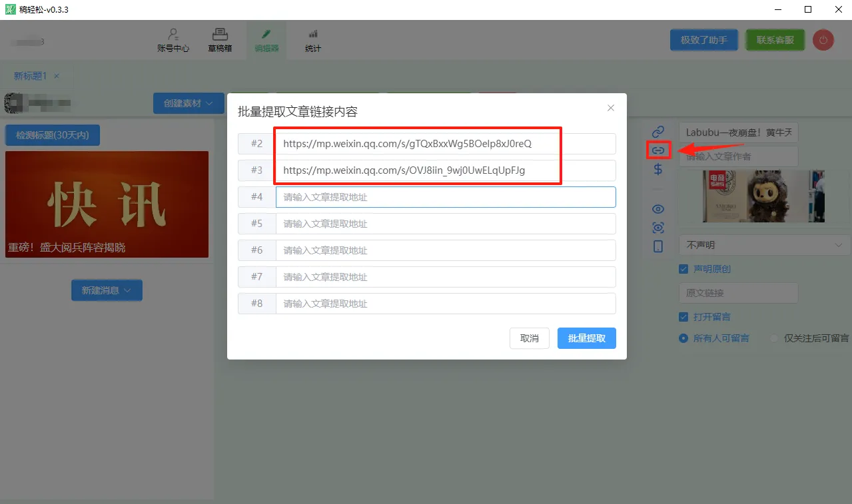Toggle the 打开留言 comments checkbox
The width and height of the screenshot is (852, 504).
(x=682, y=316)
